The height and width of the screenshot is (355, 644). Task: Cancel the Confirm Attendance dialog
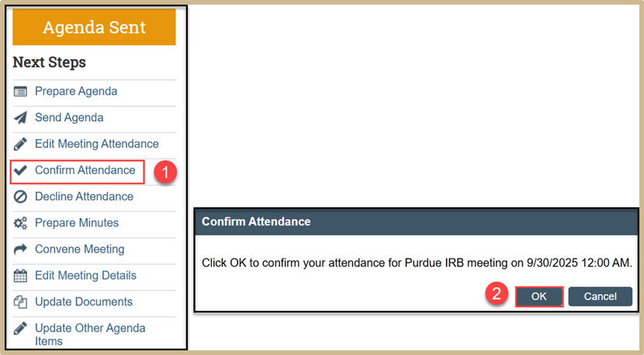pyautogui.click(x=600, y=296)
